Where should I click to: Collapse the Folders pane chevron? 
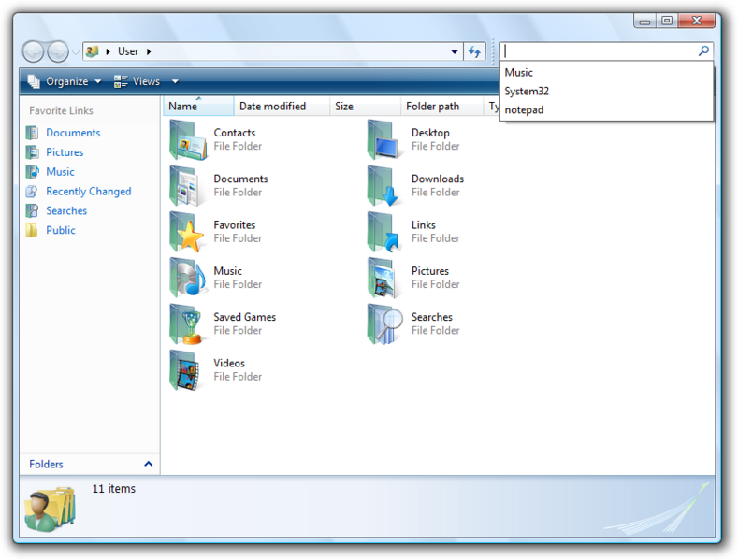148,464
